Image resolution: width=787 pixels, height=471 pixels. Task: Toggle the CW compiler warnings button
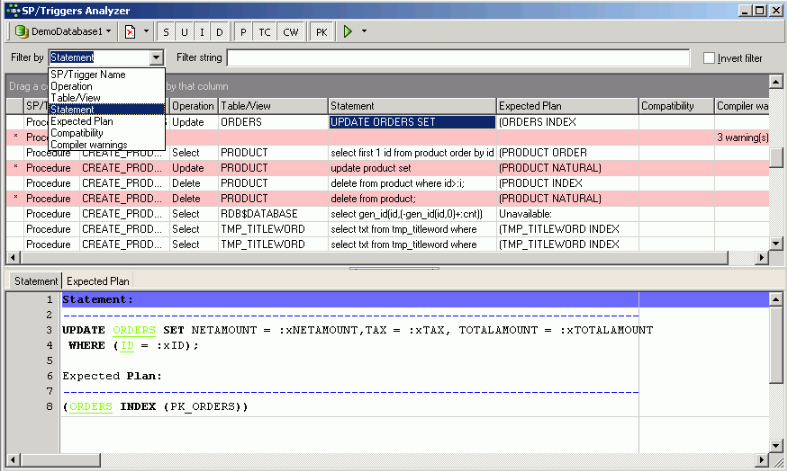290,32
